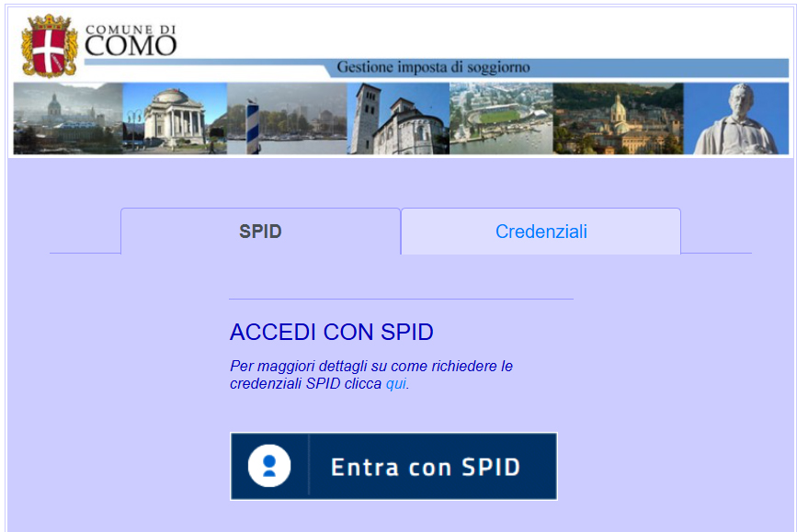The width and height of the screenshot is (797, 532).
Task: Click the aerial stadium photo
Action: click(501, 119)
